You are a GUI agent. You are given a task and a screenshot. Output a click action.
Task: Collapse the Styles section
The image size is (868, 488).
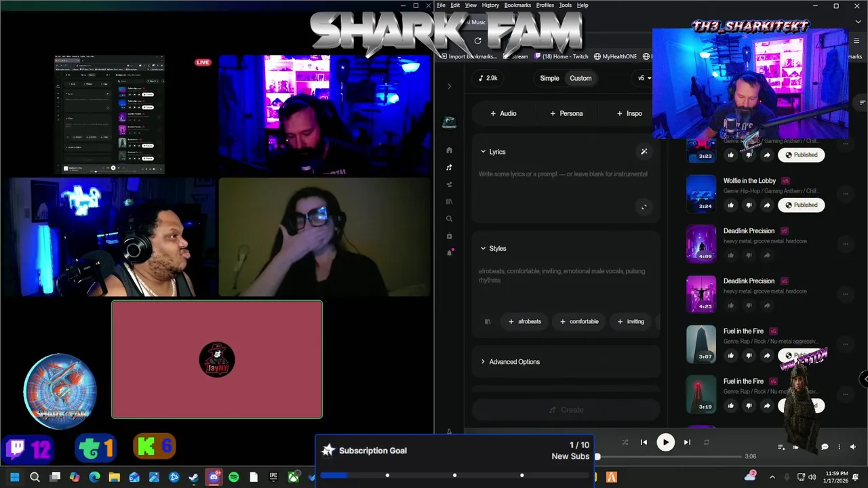coord(483,249)
